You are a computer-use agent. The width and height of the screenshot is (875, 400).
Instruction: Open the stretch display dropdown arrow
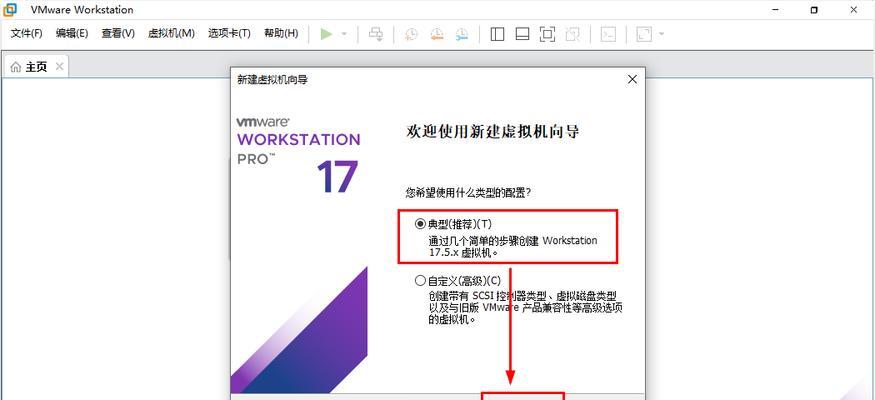[661, 34]
